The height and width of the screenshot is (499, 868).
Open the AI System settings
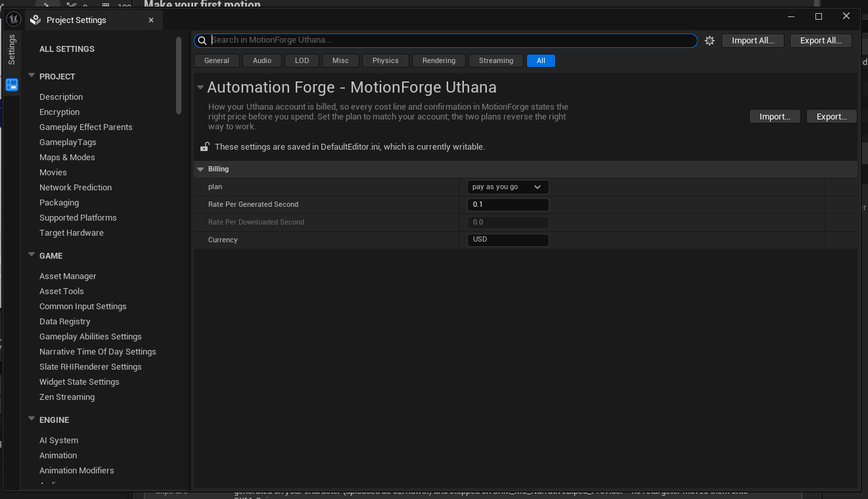58,441
